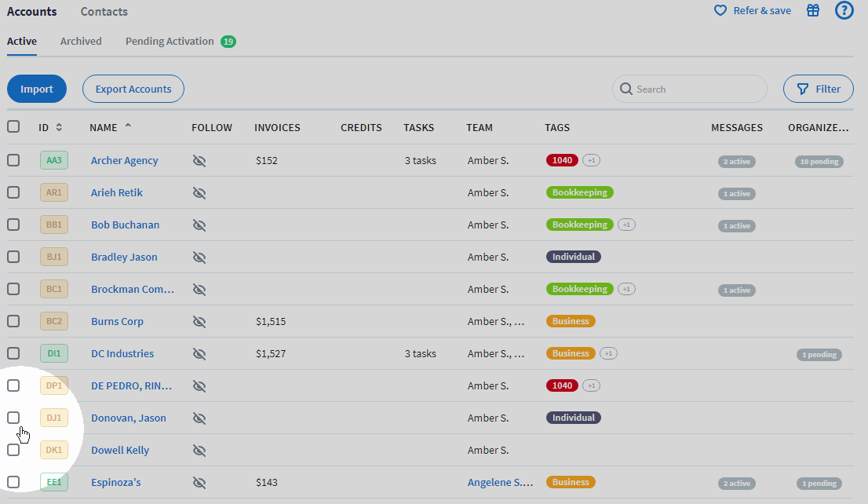Toggle follow eye icon for Burns Corp
868x504 pixels.
point(199,321)
